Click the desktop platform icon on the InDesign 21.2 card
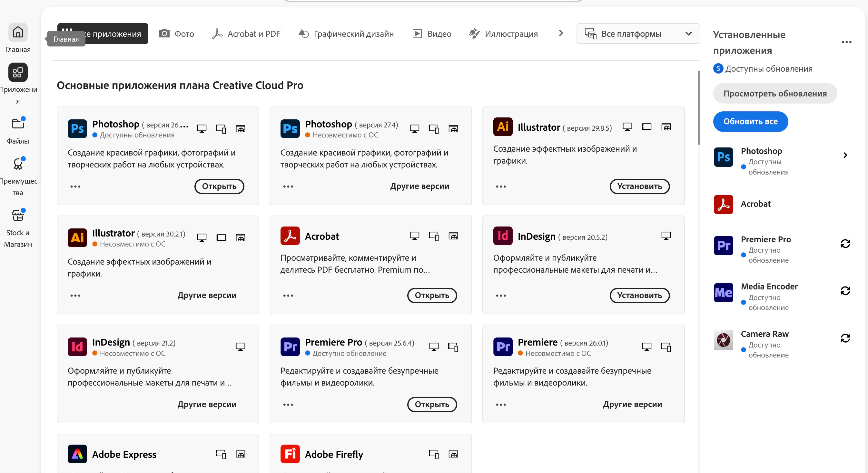Screen dimensions: 868x473 pos(240,347)
